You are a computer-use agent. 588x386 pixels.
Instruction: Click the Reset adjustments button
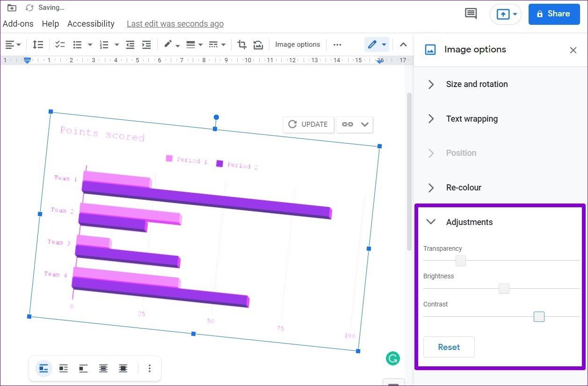point(449,347)
